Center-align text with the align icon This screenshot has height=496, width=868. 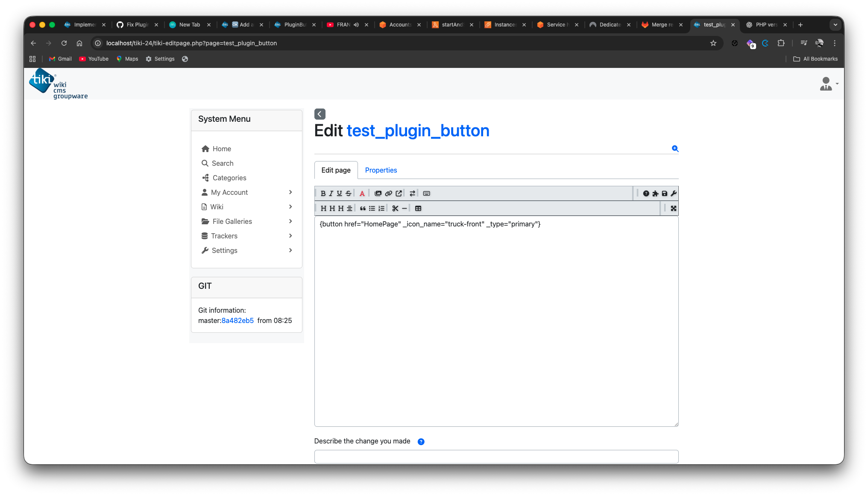(x=349, y=208)
